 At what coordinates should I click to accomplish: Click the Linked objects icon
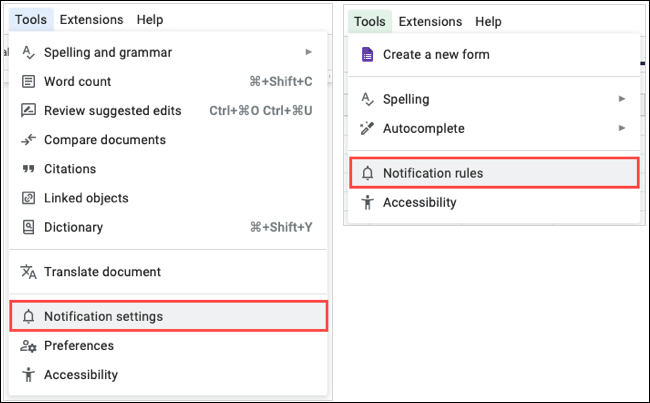coord(28,198)
